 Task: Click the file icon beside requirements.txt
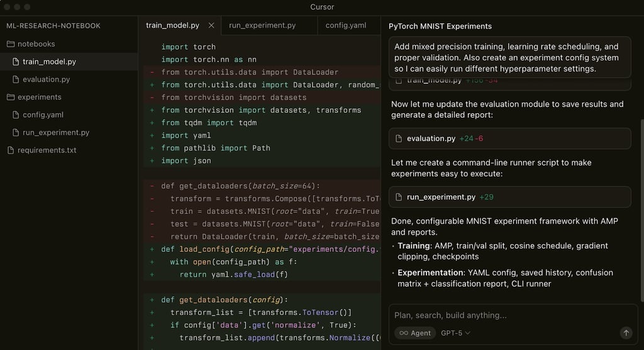11,150
